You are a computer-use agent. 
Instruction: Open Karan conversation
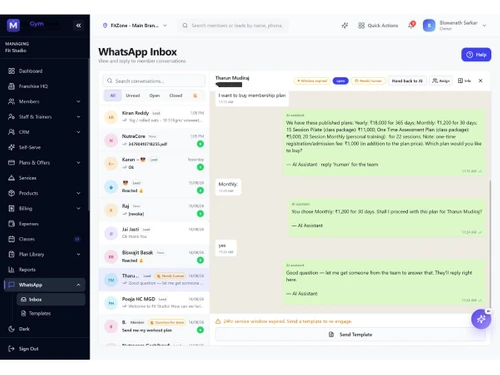point(154,163)
